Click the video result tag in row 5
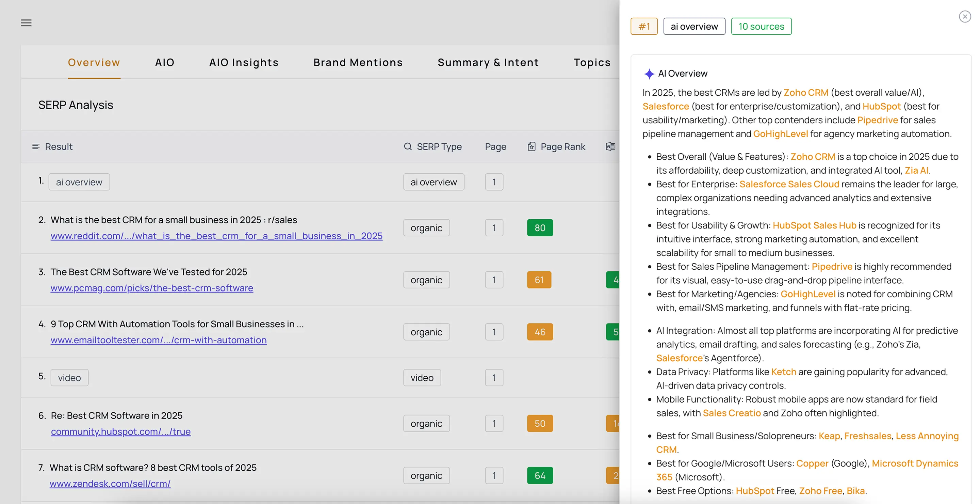980x504 pixels. (x=69, y=378)
